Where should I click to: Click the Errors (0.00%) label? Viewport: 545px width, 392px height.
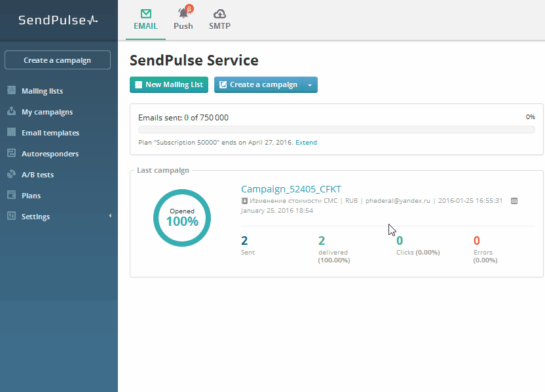point(485,257)
